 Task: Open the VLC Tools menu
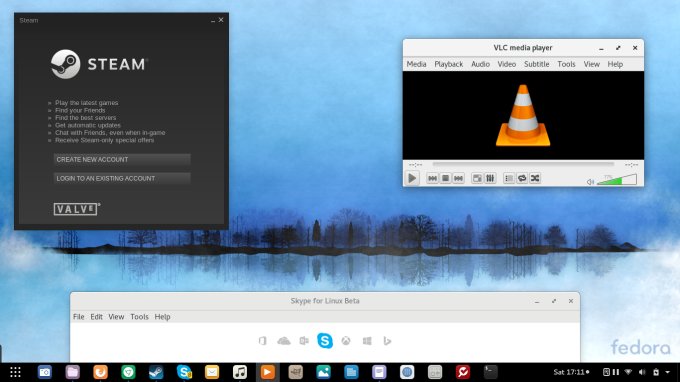pos(566,64)
